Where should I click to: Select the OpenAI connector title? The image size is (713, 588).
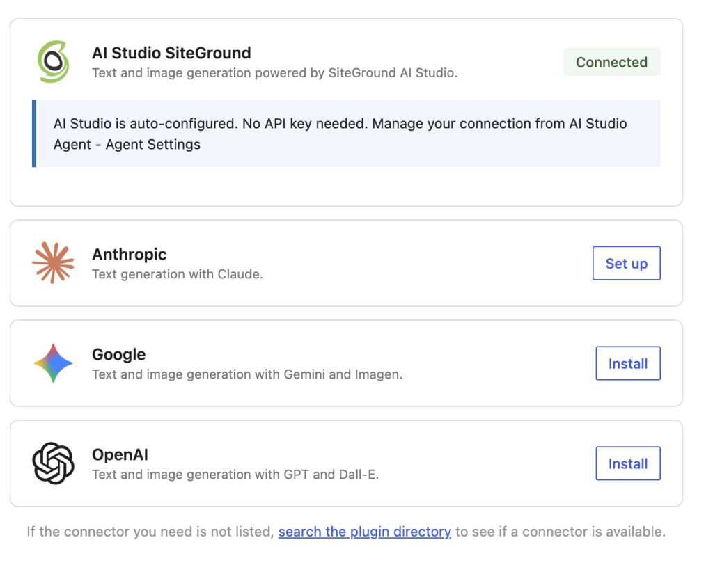coord(120,454)
